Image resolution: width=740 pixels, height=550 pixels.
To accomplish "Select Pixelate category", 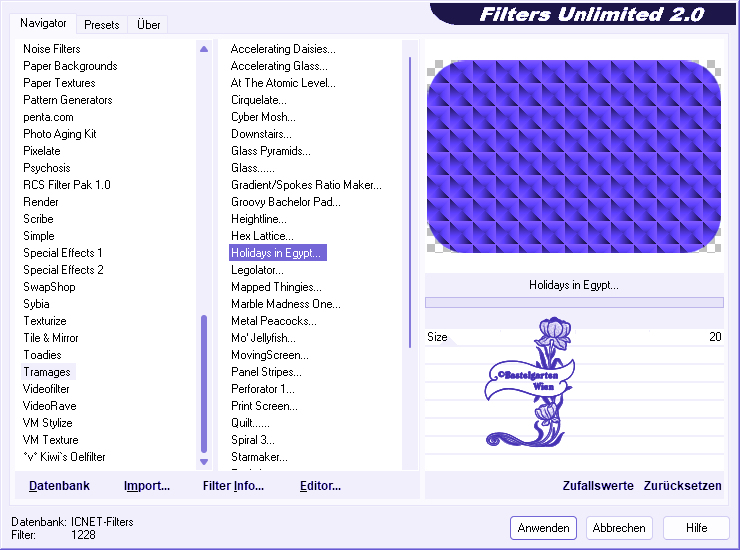I will [42, 151].
